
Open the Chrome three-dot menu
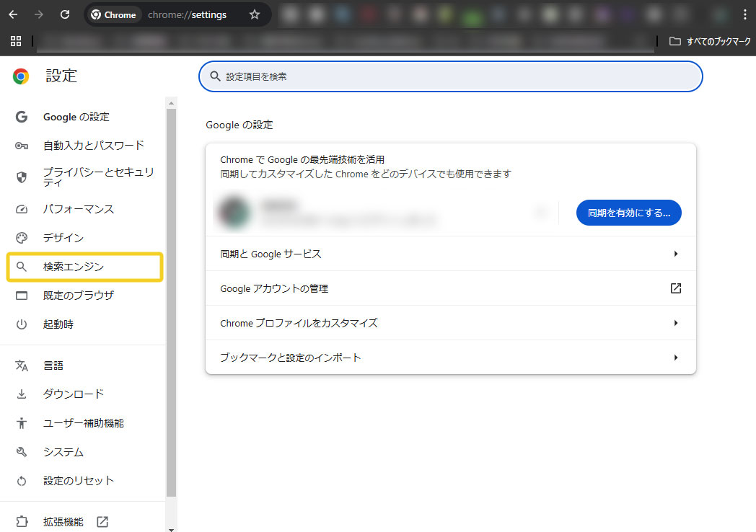[x=745, y=14]
